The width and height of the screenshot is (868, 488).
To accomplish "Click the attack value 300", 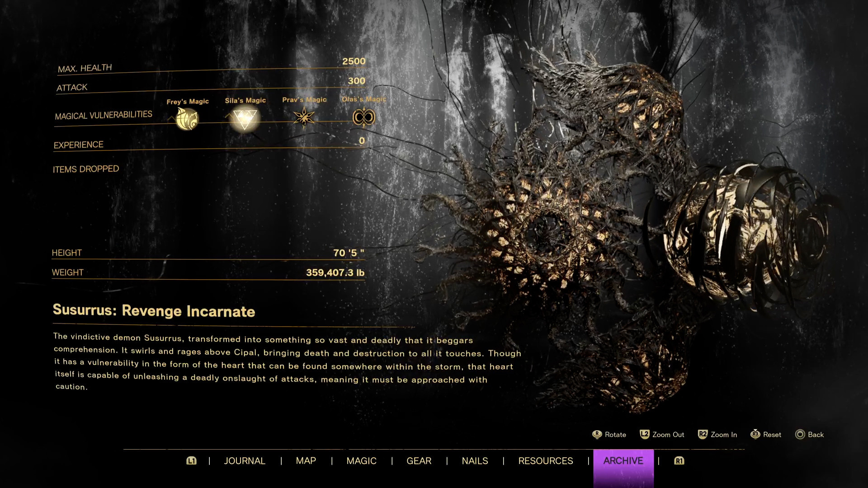I will 357,81.
